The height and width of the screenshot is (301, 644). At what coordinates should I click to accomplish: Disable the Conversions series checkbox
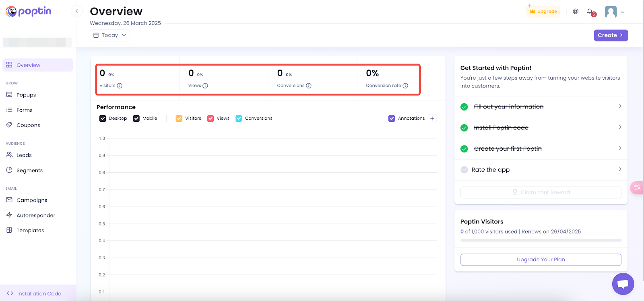tap(239, 119)
